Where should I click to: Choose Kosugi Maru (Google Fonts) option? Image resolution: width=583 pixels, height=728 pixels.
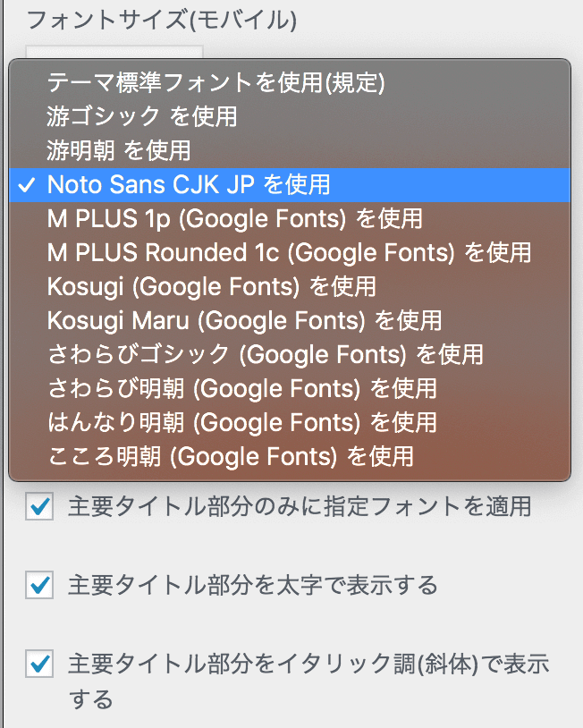[244, 319]
